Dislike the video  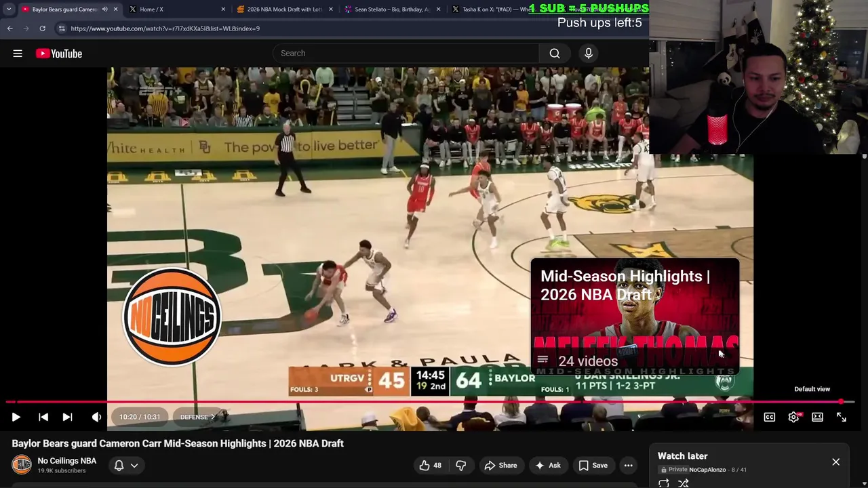pos(461,466)
